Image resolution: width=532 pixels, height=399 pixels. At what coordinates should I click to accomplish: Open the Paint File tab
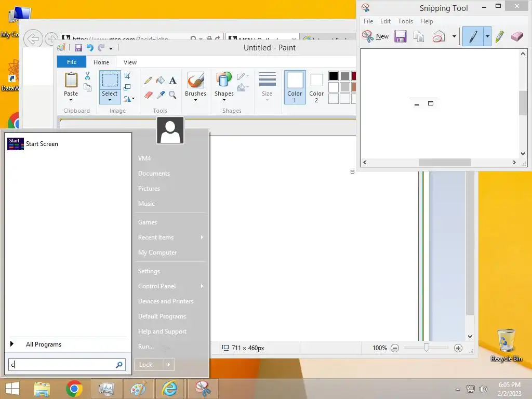click(x=72, y=62)
